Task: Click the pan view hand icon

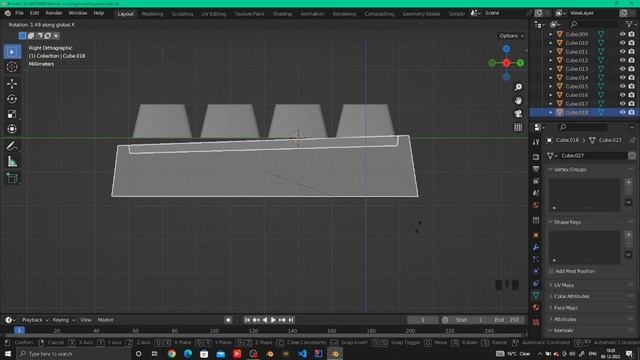Action: (518, 100)
